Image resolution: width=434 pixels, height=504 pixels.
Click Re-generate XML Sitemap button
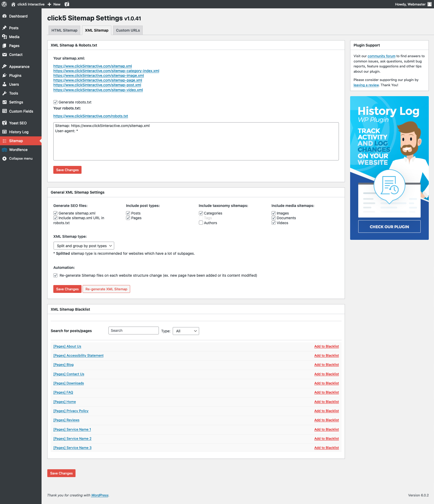tap(106, 289)
